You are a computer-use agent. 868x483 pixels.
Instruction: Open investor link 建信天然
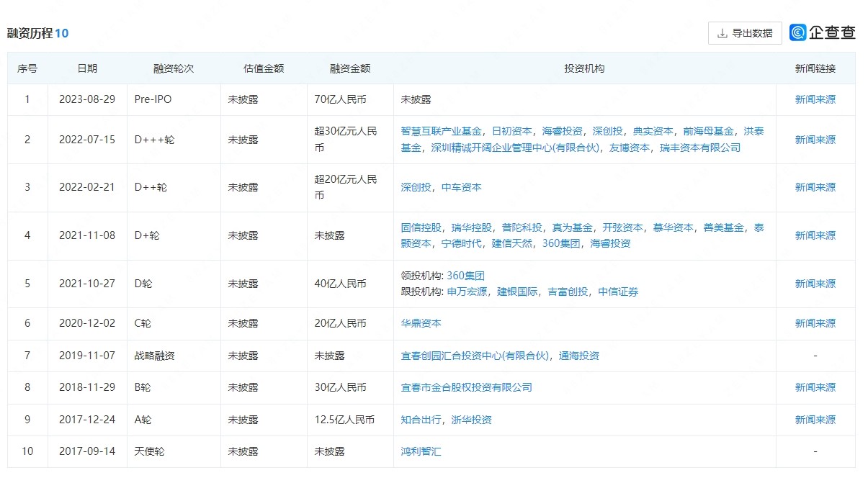(x=512, y=243)
